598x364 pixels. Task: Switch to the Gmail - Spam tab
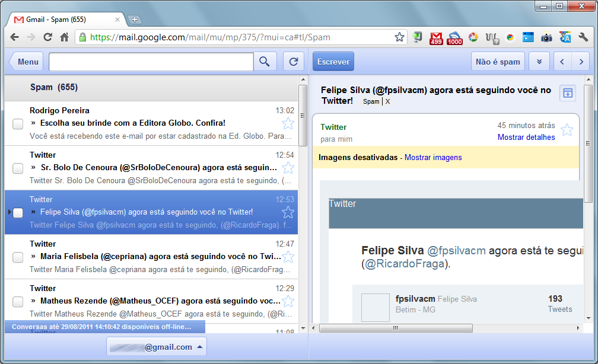pos(65,19)
